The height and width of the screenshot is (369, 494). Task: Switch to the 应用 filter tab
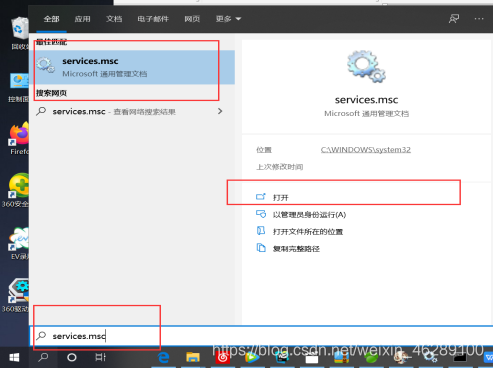(x=82, y=19)
